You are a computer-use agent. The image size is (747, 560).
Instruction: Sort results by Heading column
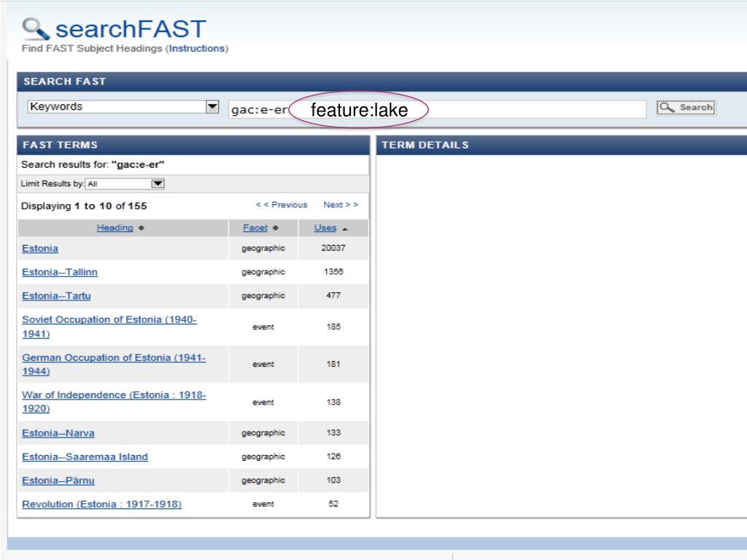(x=115, y=227)
